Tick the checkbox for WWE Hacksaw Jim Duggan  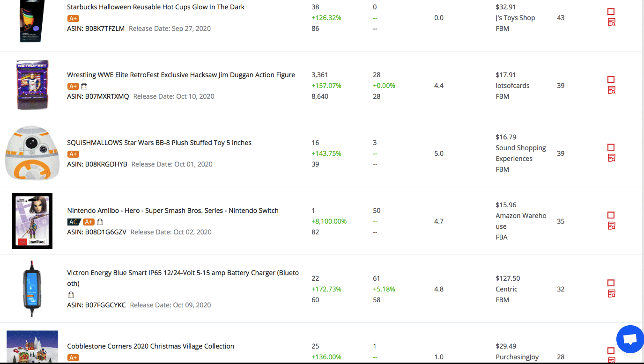click(611, 80)
